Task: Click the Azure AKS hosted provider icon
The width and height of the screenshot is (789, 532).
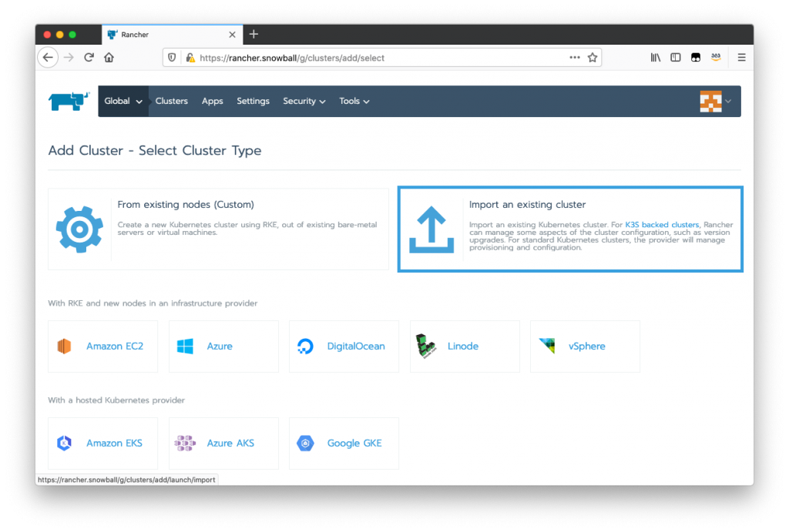Action: 184,443
